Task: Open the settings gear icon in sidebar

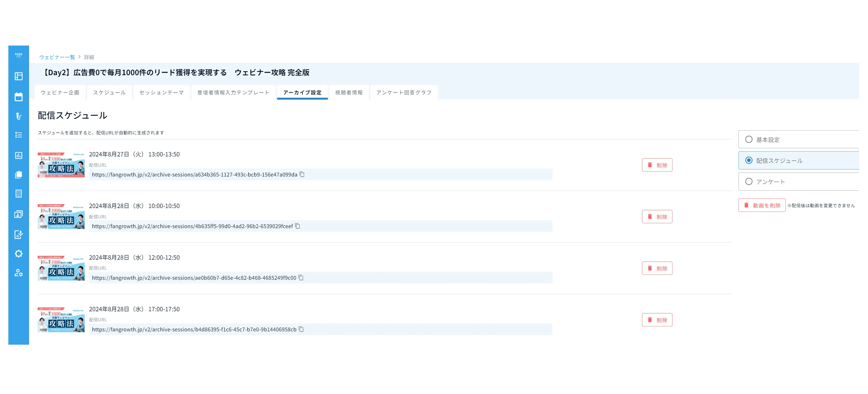Action: [18, 254]
